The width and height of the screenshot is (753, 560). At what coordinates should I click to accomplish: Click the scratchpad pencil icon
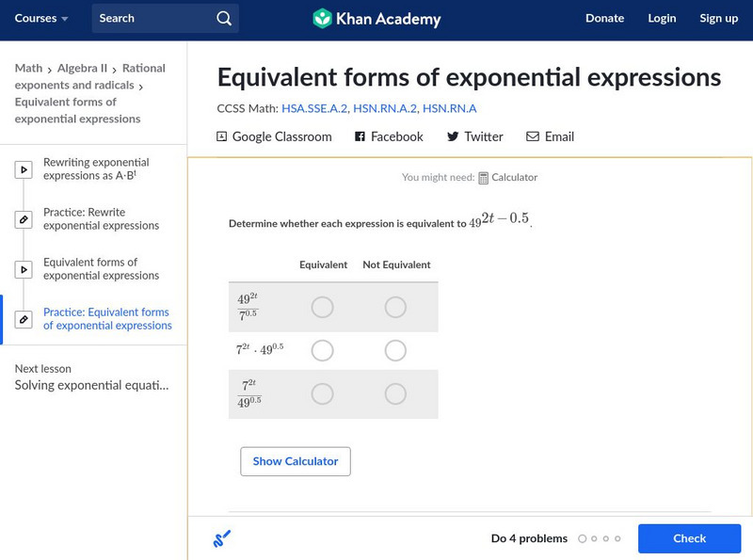coord(221,538)
